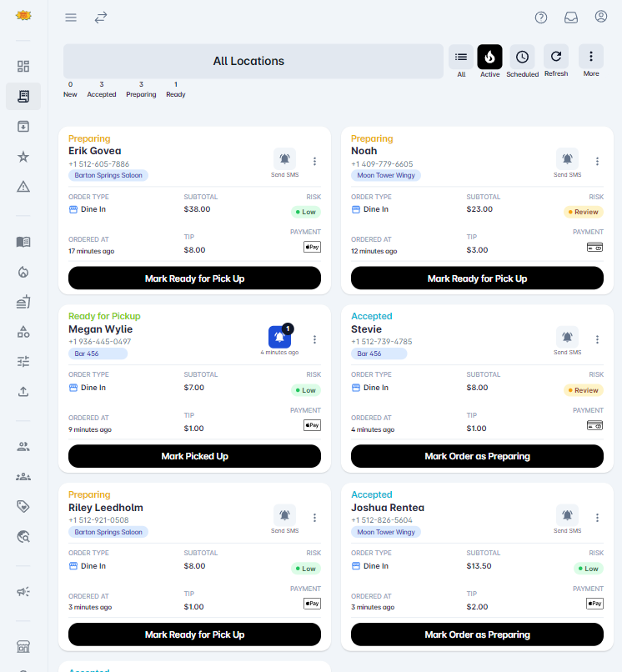
Task: Click the star reviews icon in sidebar
Action: point(23,156)
